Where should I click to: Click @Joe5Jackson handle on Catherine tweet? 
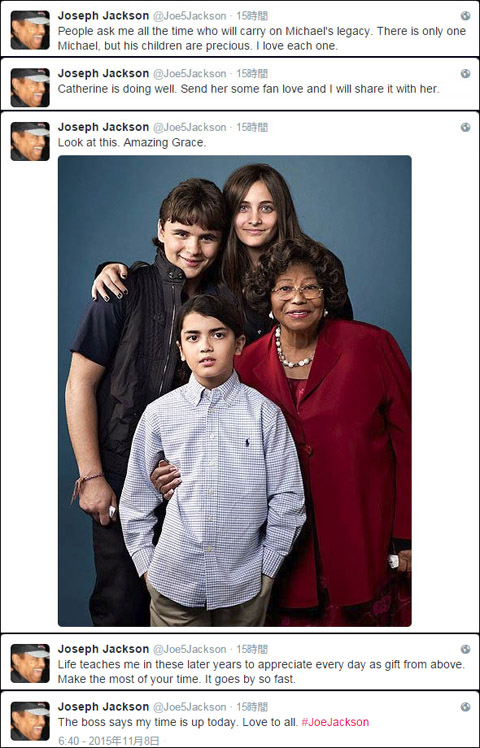pyautogui.click(x=189, y=73)
